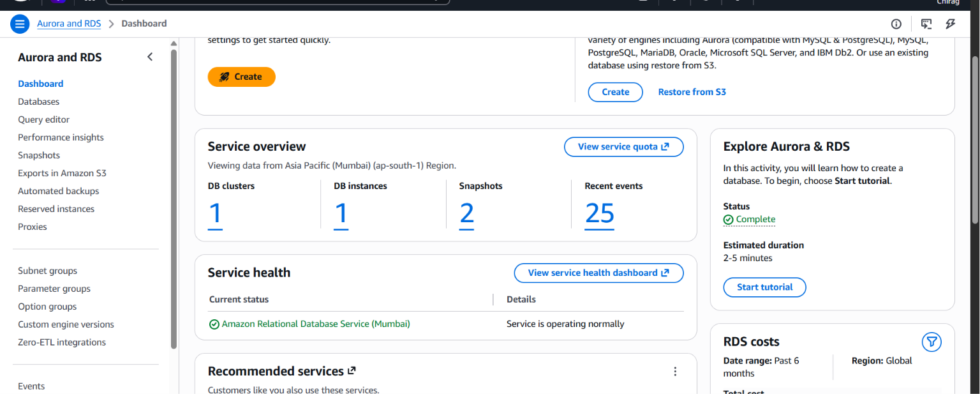Open Aurora and RDS breadcrumb link

click(69, 24)
